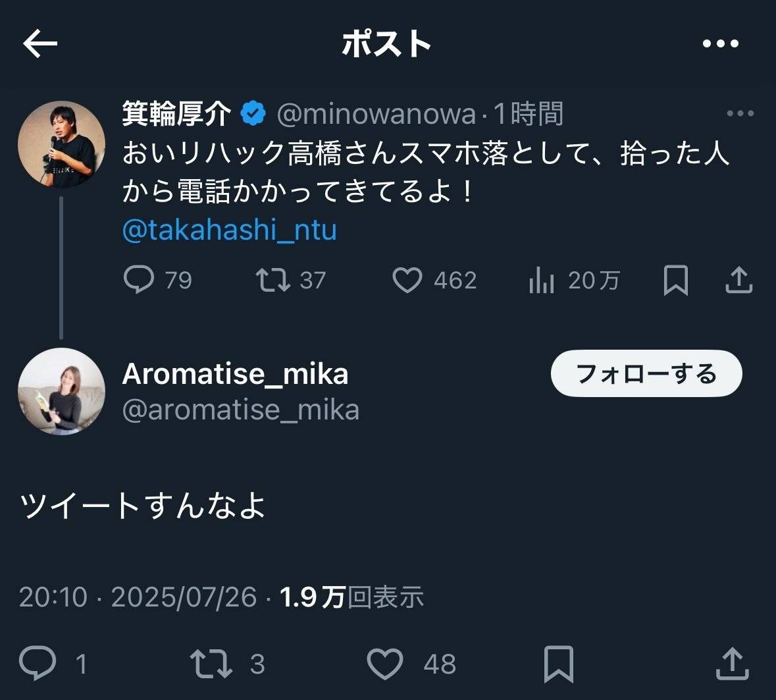Like Aromatise_mika's post with 48 likes

[x=385, y=664]
